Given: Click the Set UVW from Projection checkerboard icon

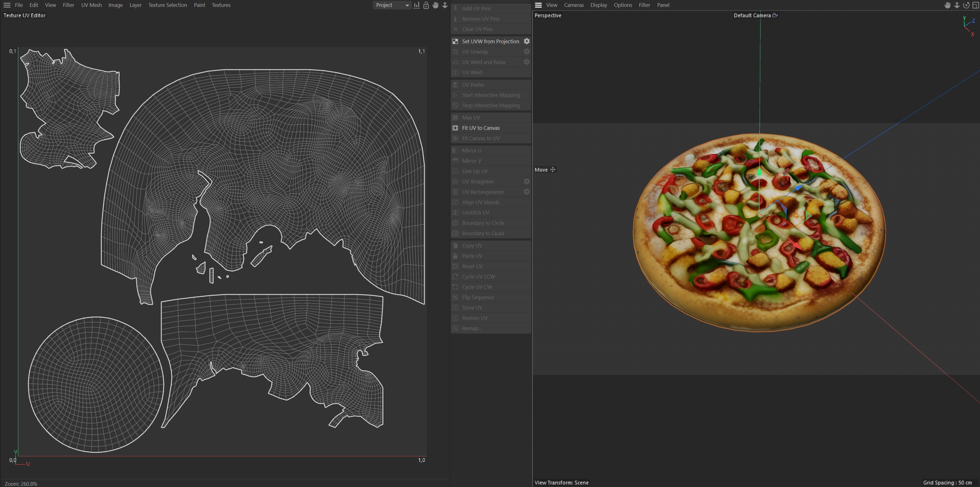Looking at the screenshot, I should coord(455,41).
